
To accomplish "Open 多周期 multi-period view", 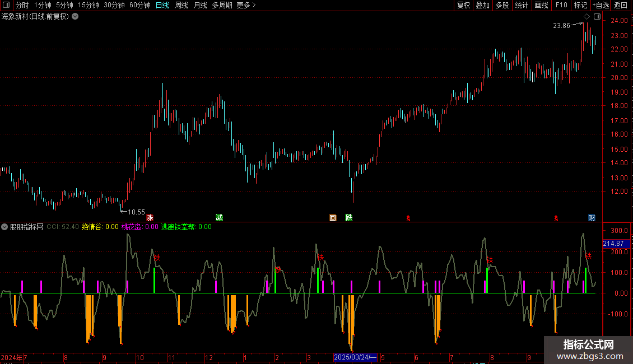I will pos(222,5).
